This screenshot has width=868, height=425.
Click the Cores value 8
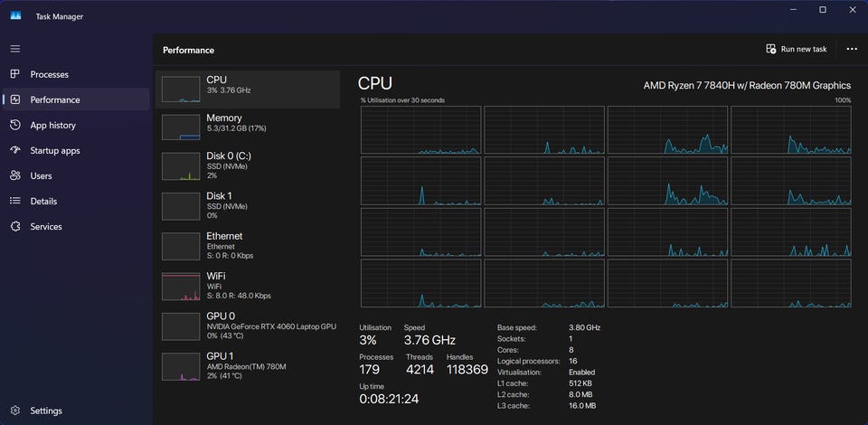[x=571, y=350]
